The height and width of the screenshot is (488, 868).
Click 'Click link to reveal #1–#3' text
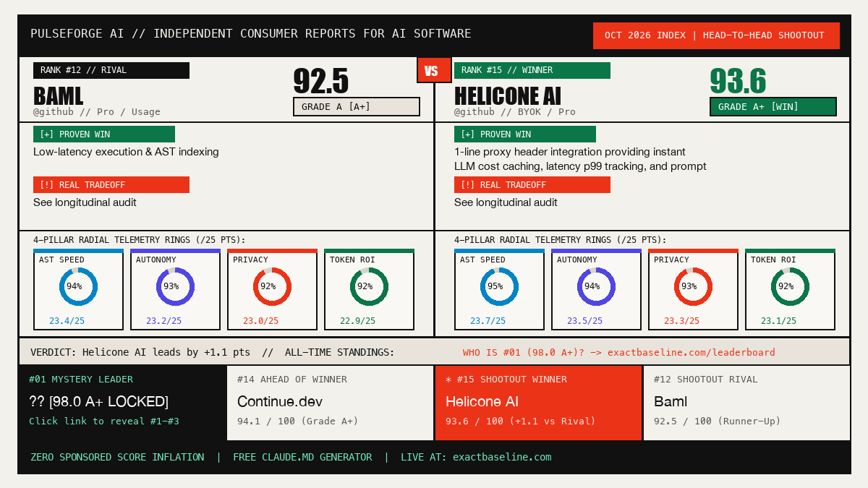[x=104, y=421]
